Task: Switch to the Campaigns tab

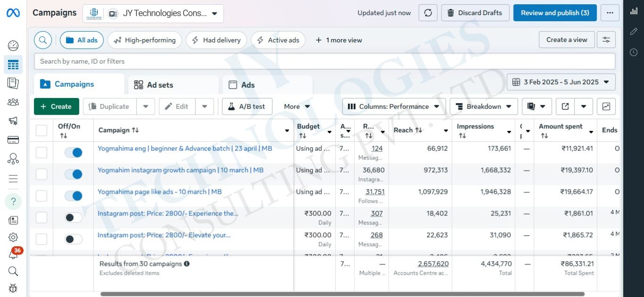Action: pos(79,84)
